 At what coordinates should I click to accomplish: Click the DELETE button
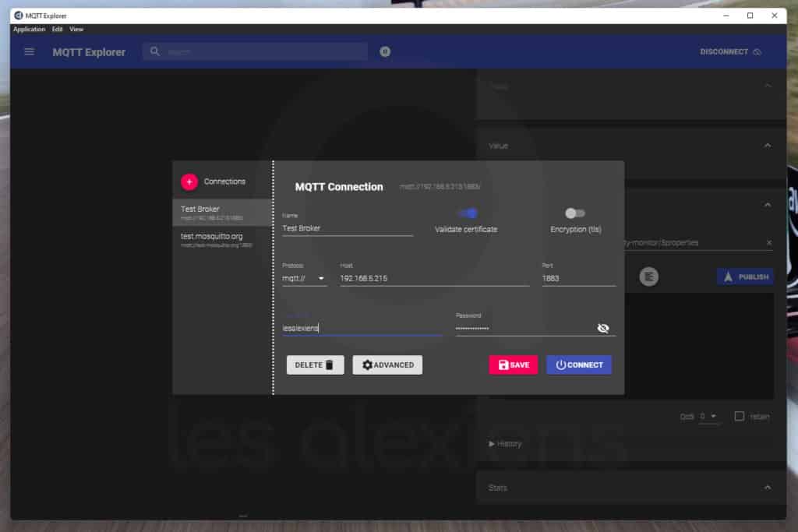tap(315, 365)
